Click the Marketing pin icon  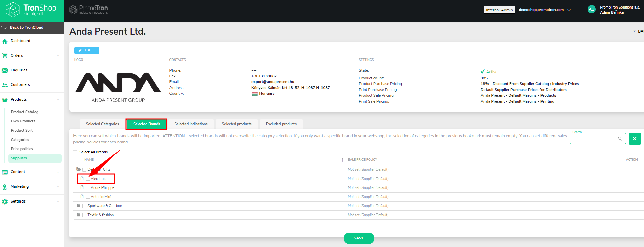[x=5, y=187]
